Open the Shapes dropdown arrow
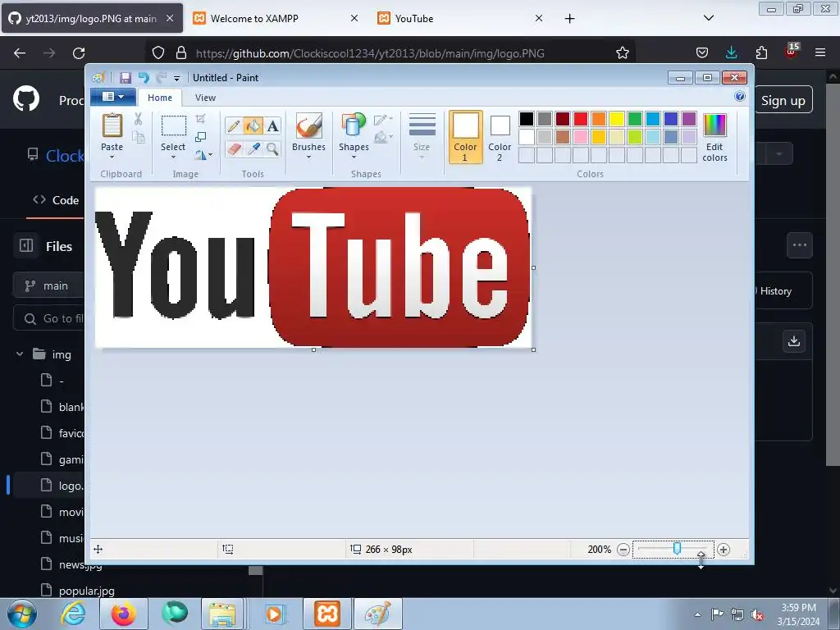The image size is (840, 630). coord(354,157)
